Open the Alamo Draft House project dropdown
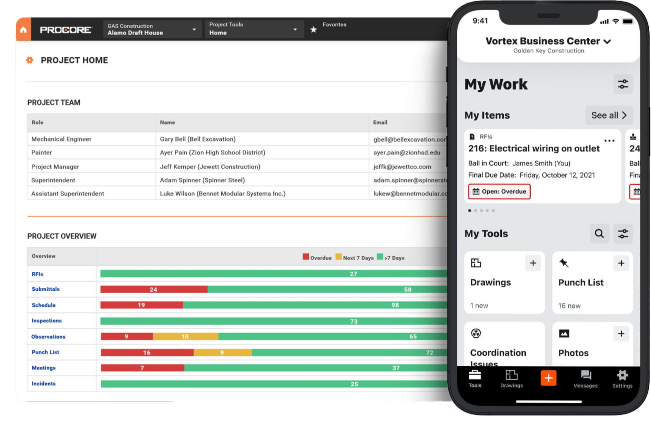Viewport: 651px width, 435px height. coord(152,29)
